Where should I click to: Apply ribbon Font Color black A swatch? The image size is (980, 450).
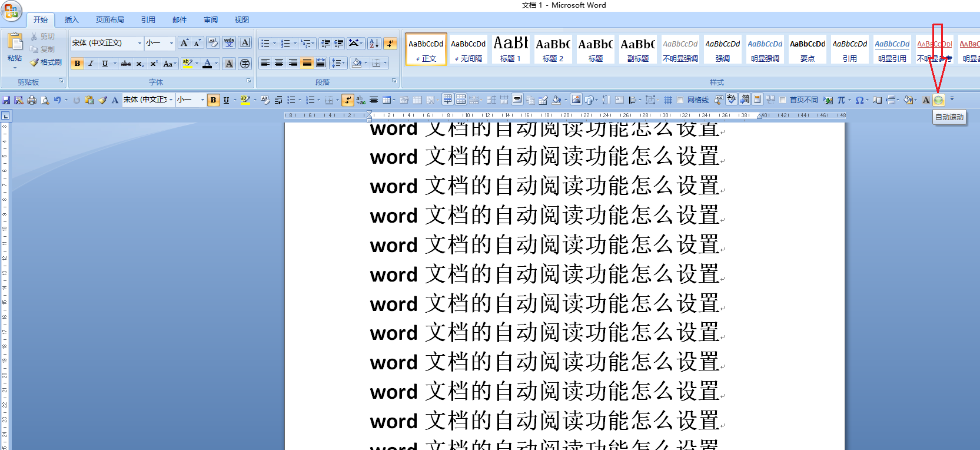(x=207, y=64)
